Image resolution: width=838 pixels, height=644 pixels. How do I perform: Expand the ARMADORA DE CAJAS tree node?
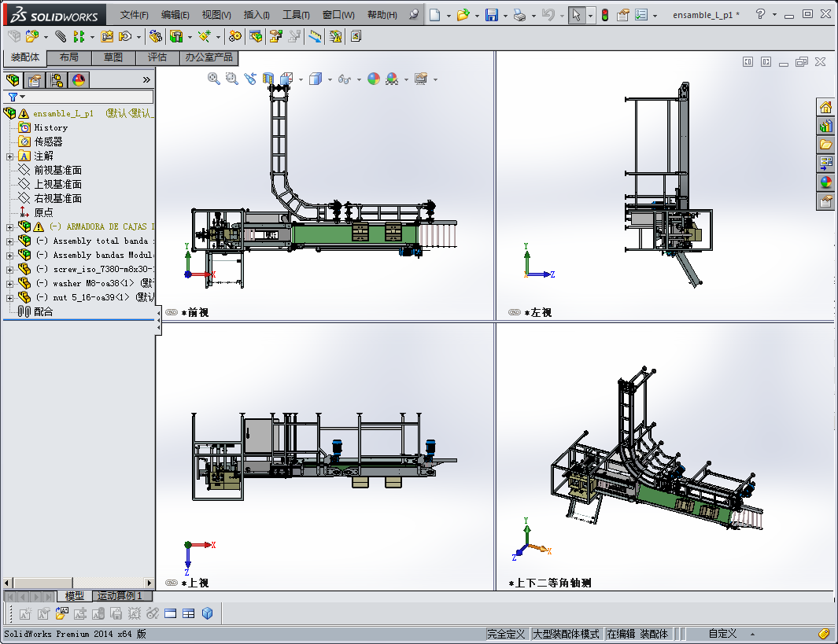pyautogui.click(x=9, y=227)
